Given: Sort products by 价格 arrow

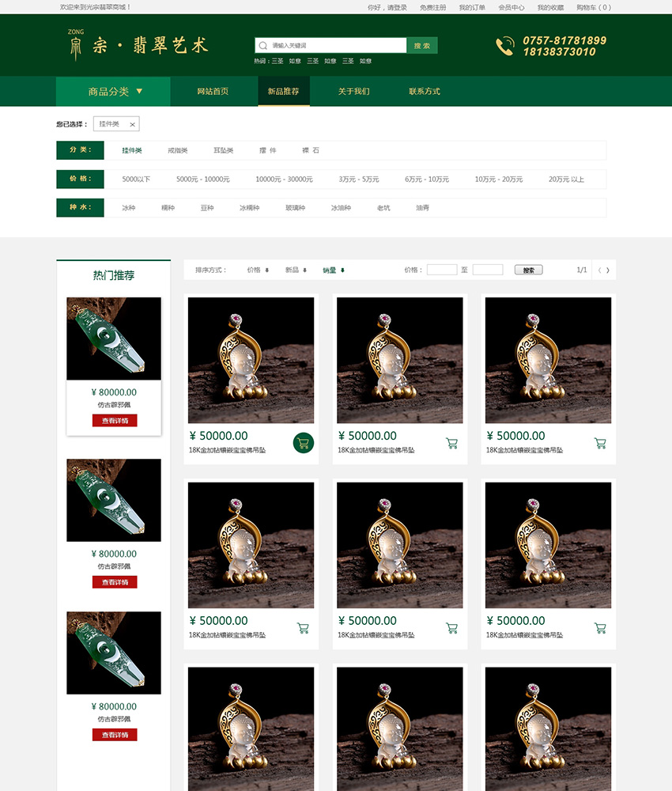Looking at the screenshot, I should [267, 271].
